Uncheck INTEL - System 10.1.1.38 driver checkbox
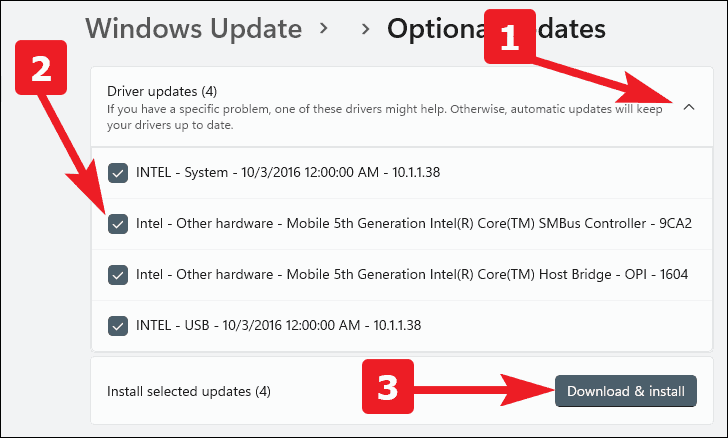728x438 pixels. [118, 173]
